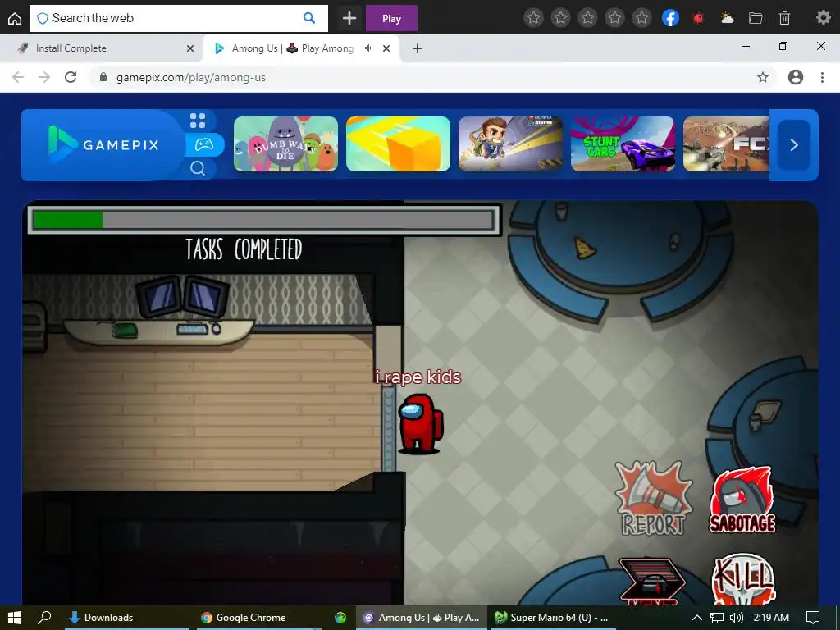The image size is (840, 630).
Task: Open the network tray icon
Action: click(x=717, y=618)
